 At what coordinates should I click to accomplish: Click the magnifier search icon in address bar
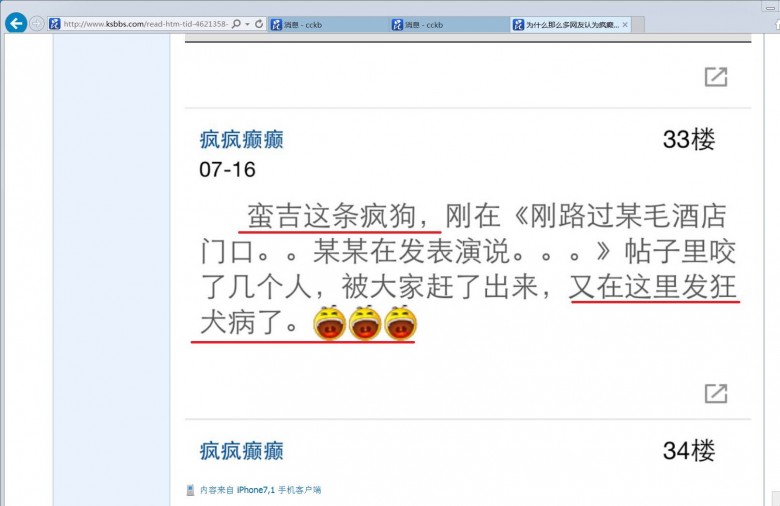coord(237,24)
